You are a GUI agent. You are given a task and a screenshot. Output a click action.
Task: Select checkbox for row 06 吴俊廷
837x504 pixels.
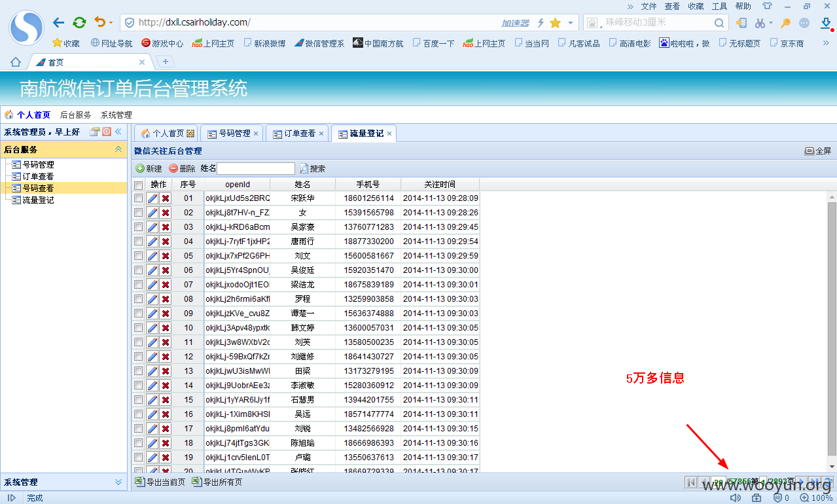pos(138,270)
